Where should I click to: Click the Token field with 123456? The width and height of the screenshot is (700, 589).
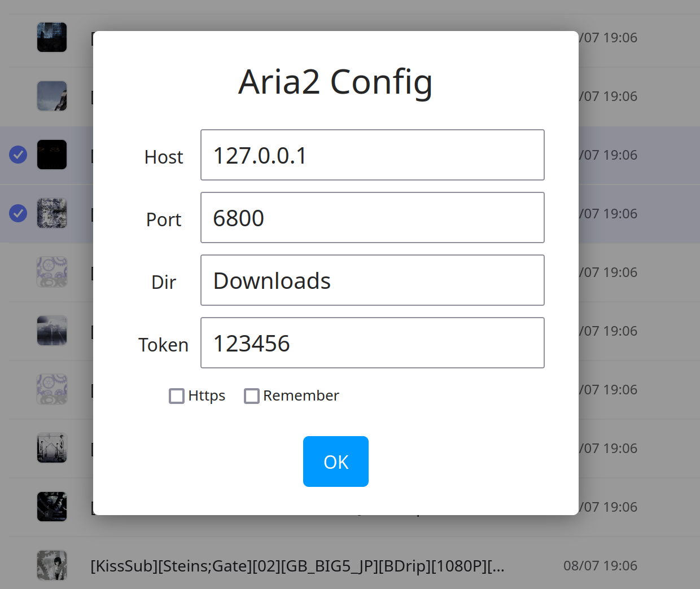point(373,342)
